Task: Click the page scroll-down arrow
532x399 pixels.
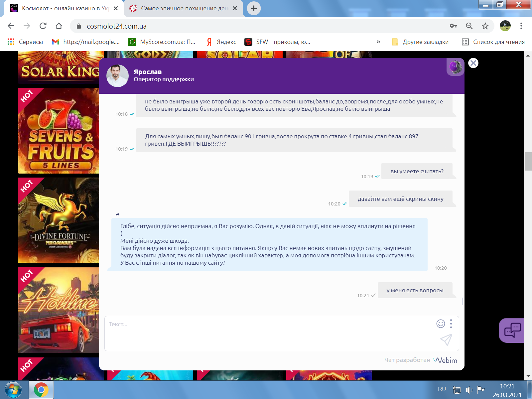Action: 528,376
